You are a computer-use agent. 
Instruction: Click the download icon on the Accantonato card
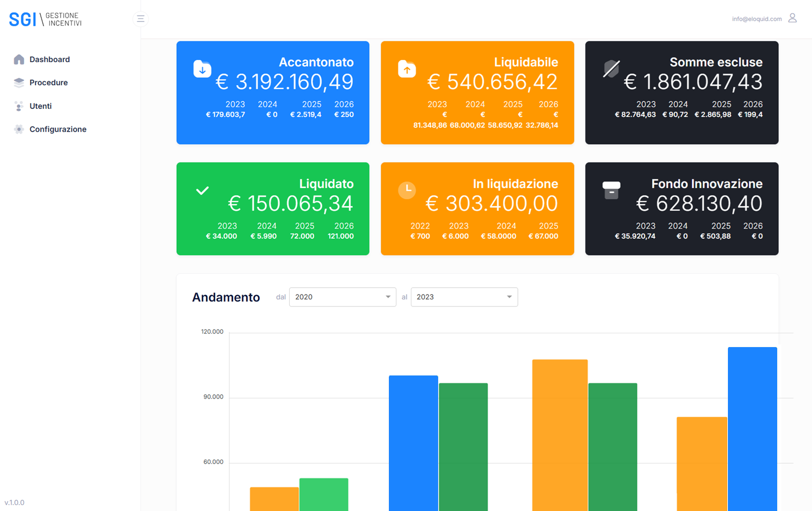point(202,69)
